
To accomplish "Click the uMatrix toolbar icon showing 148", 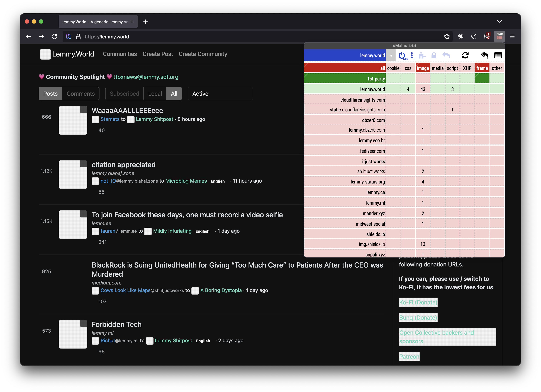I will [x=499, y=36].
